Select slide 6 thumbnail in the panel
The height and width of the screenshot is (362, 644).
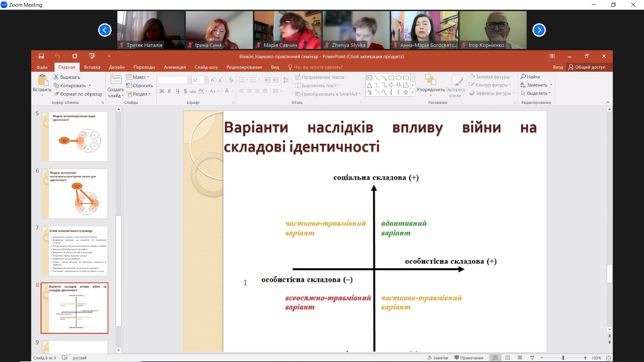coord(74,194)
